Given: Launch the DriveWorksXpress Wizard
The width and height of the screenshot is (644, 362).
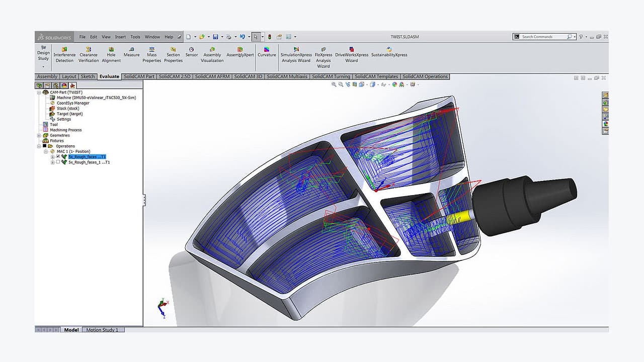Looking at the screenshot, I should (x=351, y=54).
